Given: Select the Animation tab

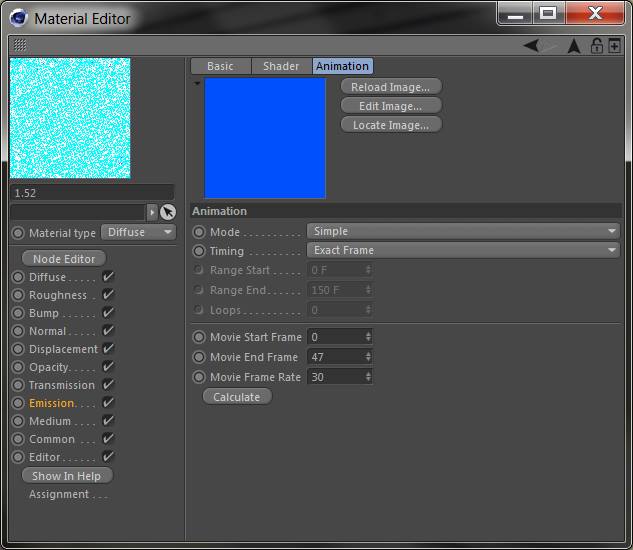Looking at the screenshot, I should tap(342, 66).
